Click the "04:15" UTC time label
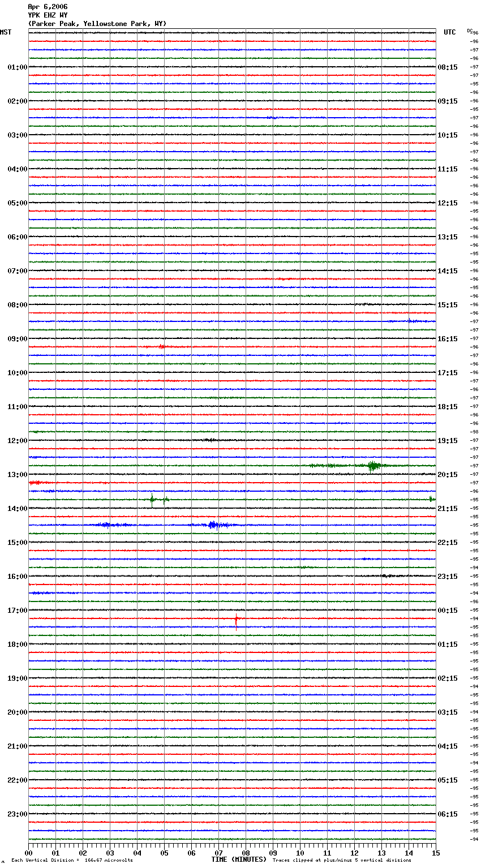Viewport: 481px width, 868px height. click(448, 746)
